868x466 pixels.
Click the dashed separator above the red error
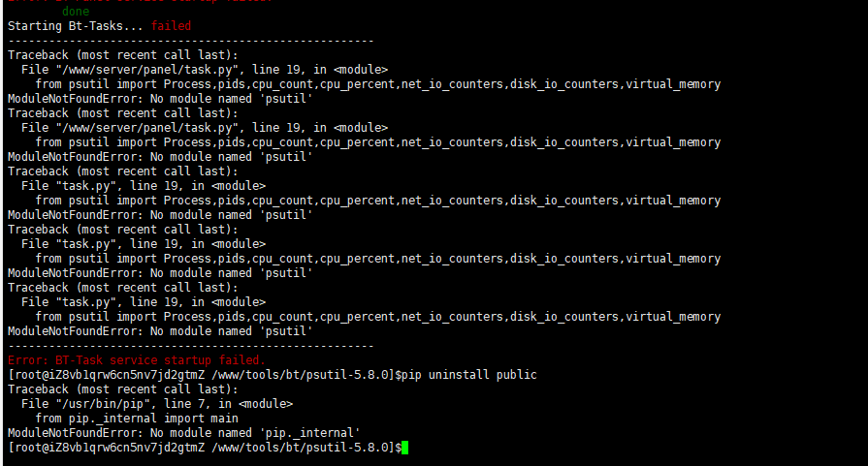191,346
